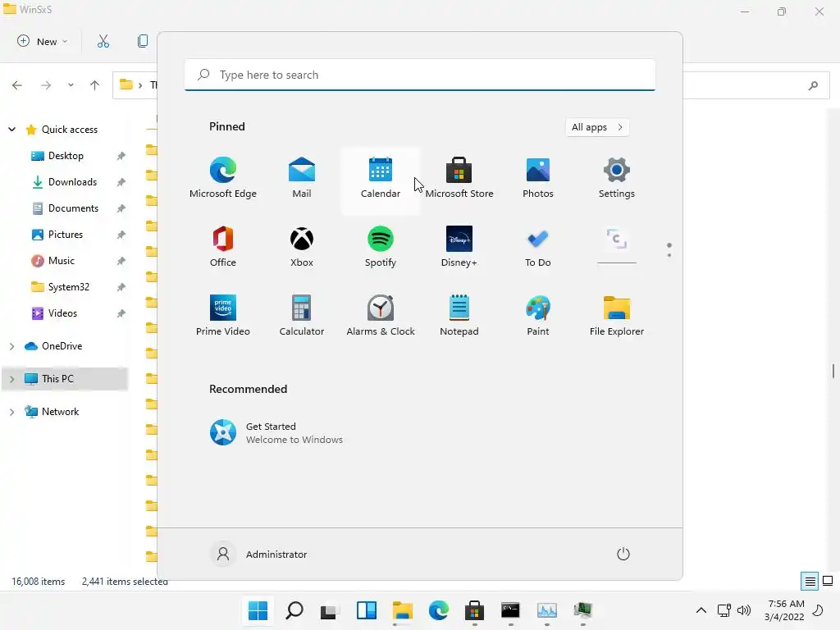Collapse the Quick access tree node
The width and height of the screenshot is (840, 630).
click(x=11, y=130)
